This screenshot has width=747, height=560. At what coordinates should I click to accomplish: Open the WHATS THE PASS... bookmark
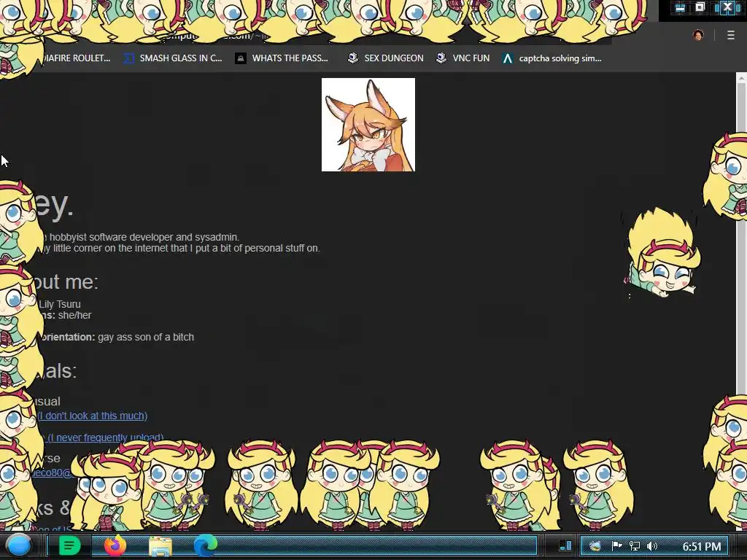coord(282,58)
